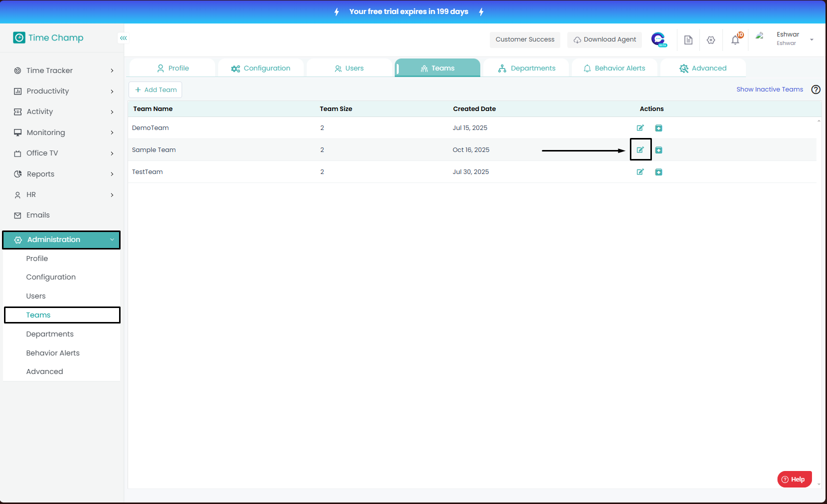Switch to the Behavior Alerts tab
This screenshot has width=827, height=504.
click(x=614, y=68)
